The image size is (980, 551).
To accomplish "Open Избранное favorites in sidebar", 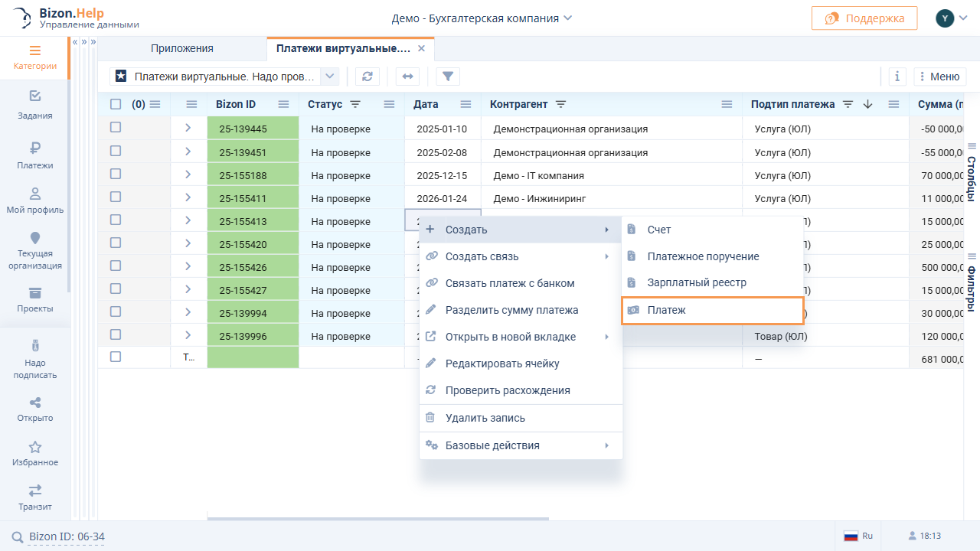I will pyautogui.click(x=35, y=453).
